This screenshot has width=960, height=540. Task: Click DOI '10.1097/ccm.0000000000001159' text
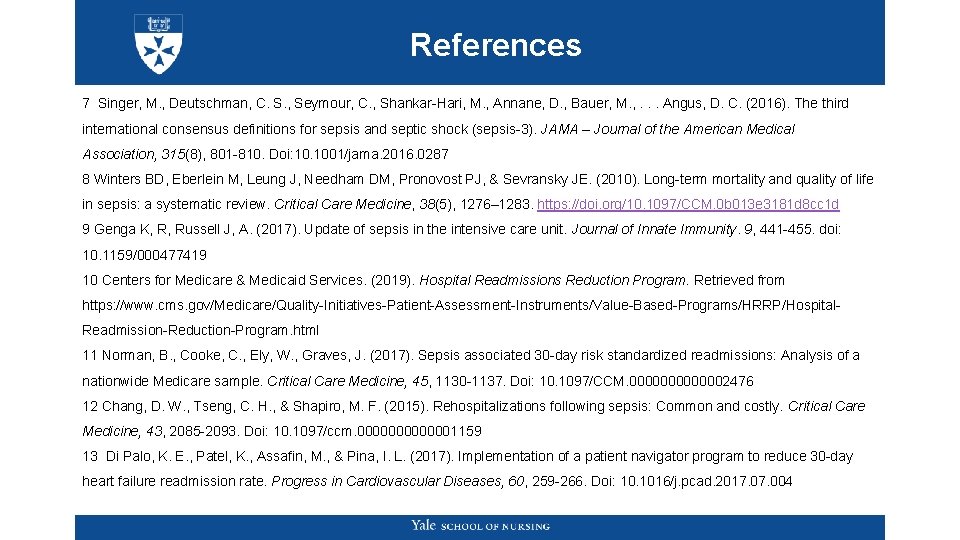pos(377,432)
